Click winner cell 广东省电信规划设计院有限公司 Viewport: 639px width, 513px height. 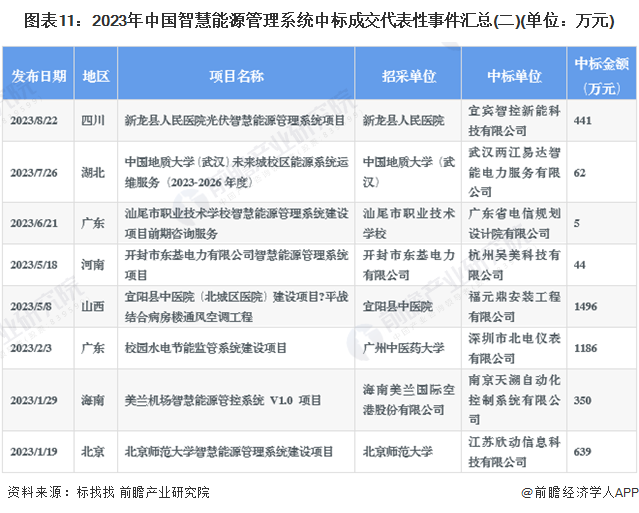tap(514, 223)
